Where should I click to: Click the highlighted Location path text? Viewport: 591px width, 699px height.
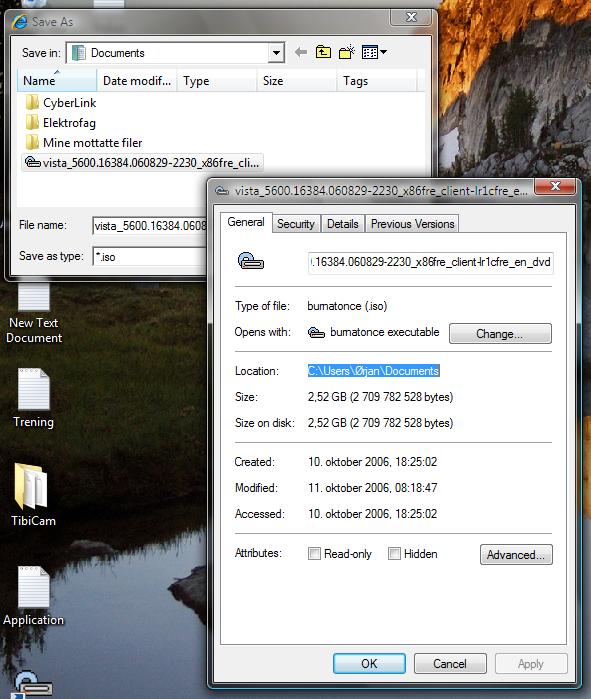coord(373,371)
